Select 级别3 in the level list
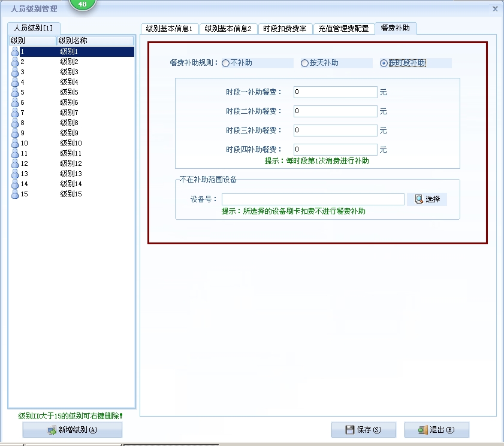Screen dimensions: 504x446 point(69,72)
